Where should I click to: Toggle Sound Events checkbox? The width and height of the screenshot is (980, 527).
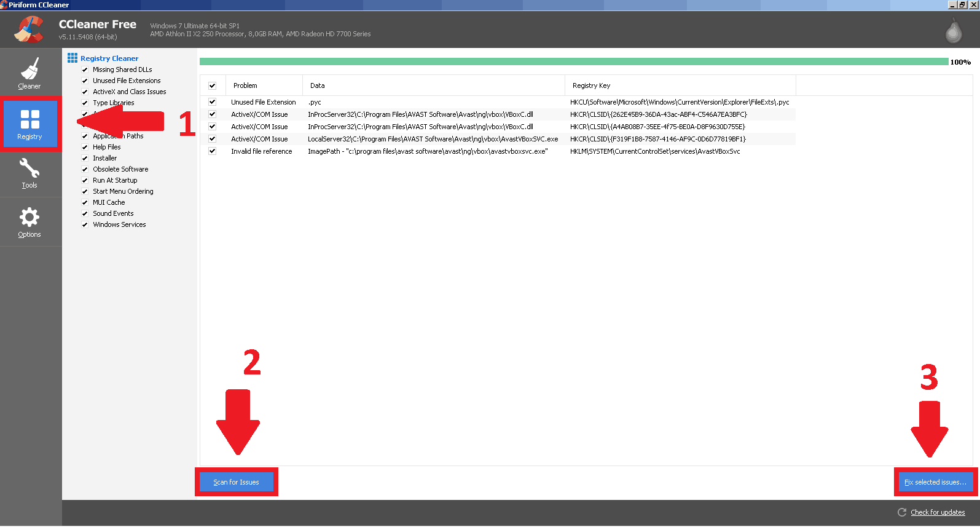[x=85, y=213]
